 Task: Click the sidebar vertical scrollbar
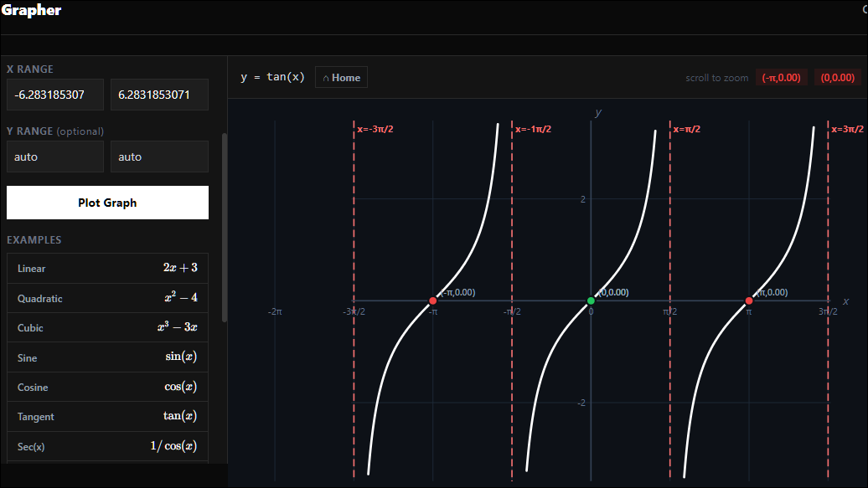[x=225, y=227]
